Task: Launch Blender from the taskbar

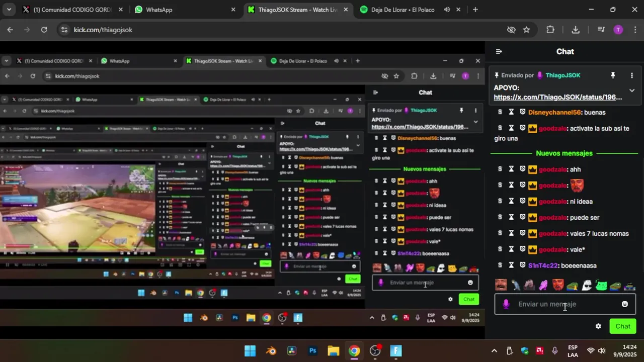Action: [271, 351]
